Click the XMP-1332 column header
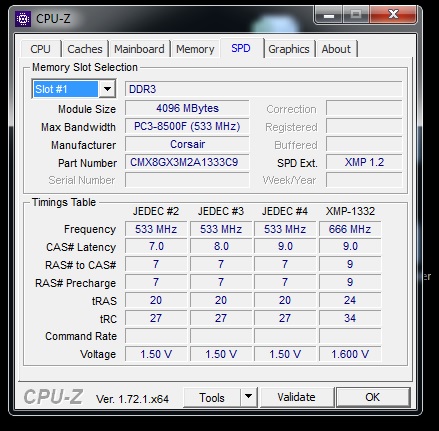Screen dimensions: 439x431 coord(350,211)
